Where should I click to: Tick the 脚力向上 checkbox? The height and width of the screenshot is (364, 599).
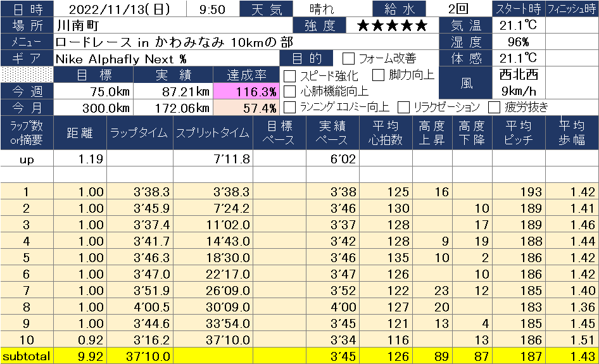coord(378,75)
